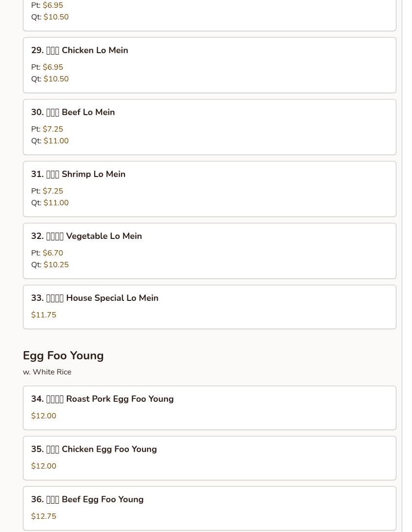Click Vegetable Lo Mein pint price $6.70

coord(53,253)
